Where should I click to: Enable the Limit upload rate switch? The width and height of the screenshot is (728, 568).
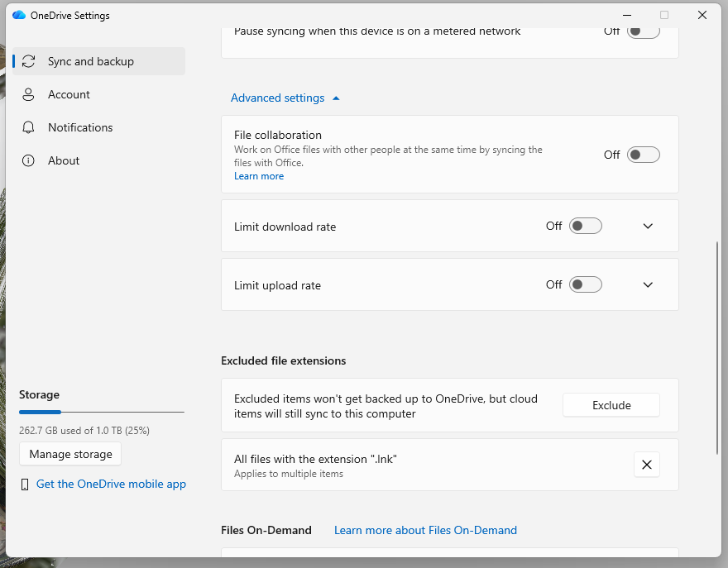coord(586,284)
